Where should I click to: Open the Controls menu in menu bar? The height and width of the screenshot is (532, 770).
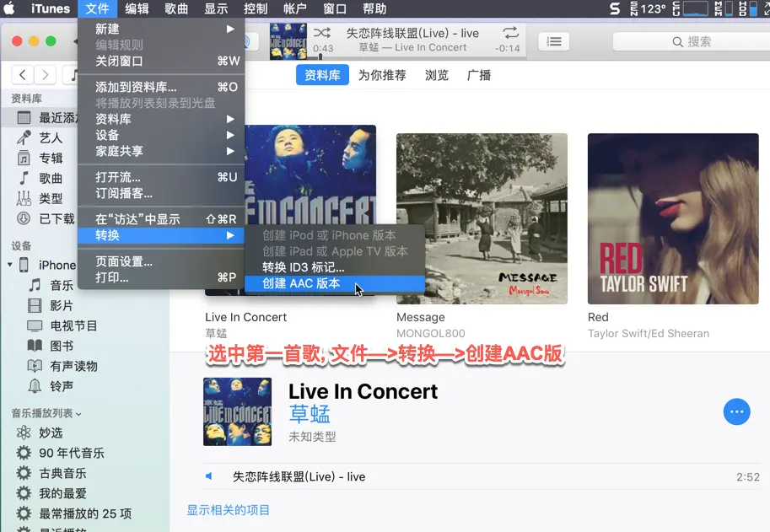[256, 8]
